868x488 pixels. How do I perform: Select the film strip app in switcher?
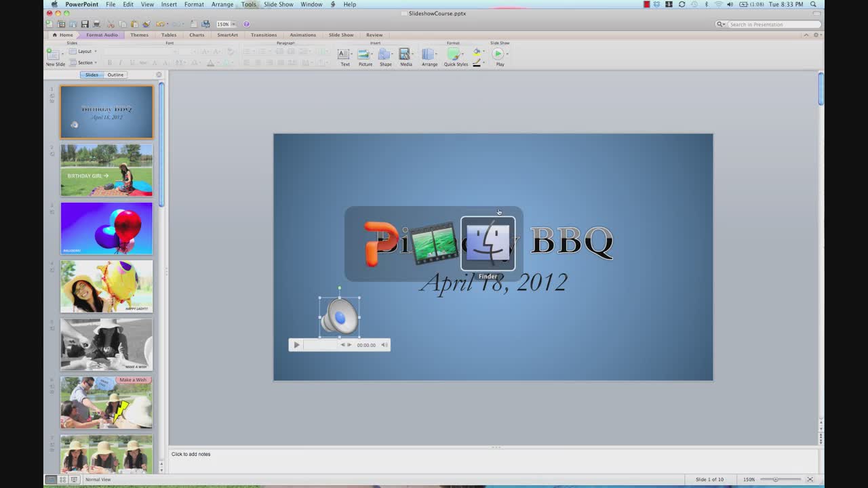[434, 244]
